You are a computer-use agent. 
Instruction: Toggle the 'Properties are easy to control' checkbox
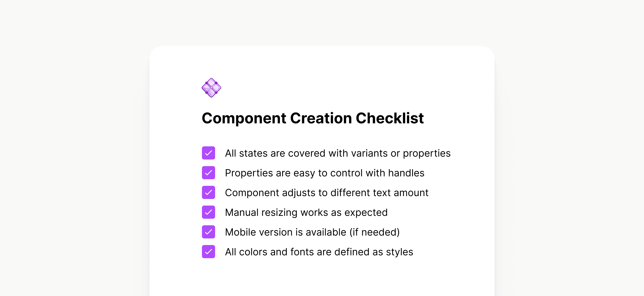(x=209, y=173)
